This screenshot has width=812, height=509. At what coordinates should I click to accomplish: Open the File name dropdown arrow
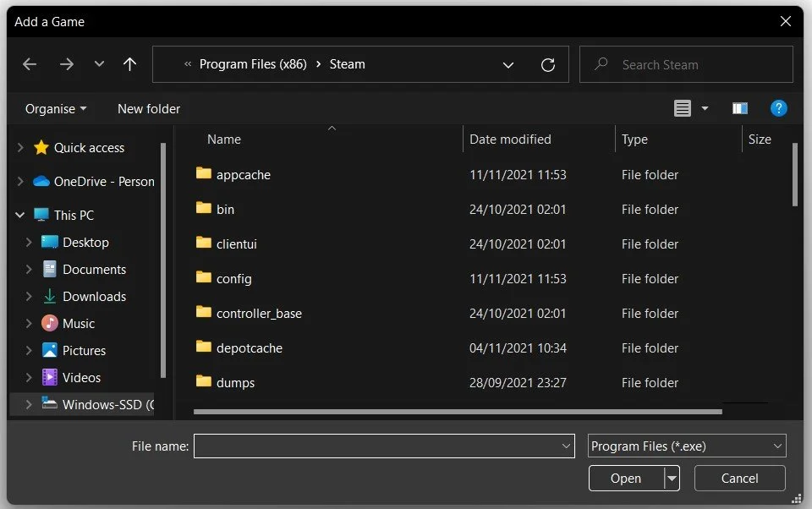pos(566,446)
